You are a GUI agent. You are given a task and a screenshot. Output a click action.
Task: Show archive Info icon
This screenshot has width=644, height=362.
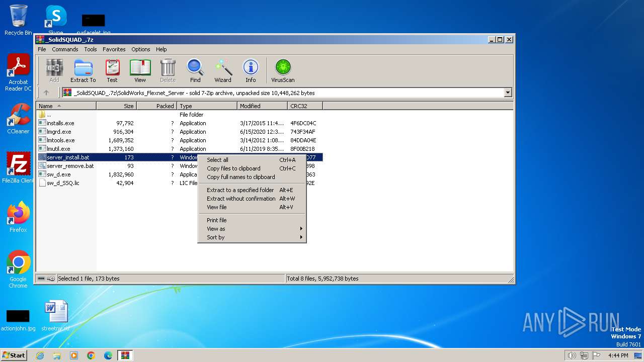(251, 70)
